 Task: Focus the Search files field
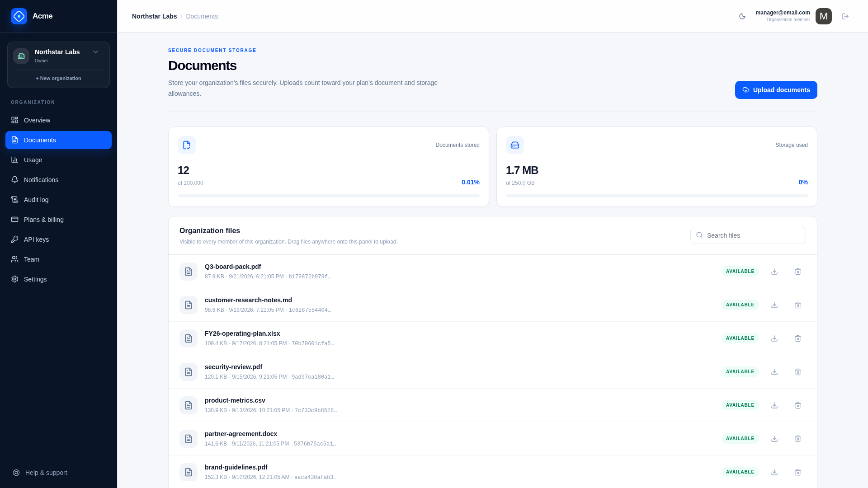click(748, 235)
